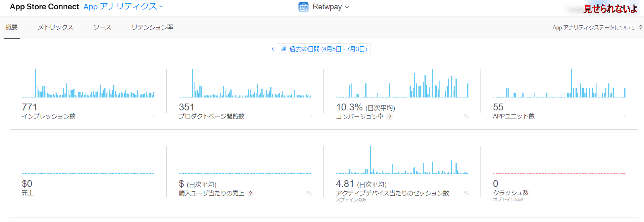Click the Retwpay app icon
Image resolution: width=644 pixels, height=222 pixels.
(303, 7)
